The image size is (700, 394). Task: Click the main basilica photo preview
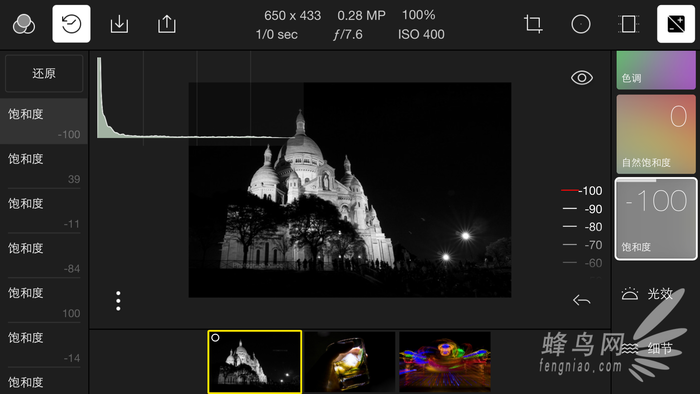(350, 190)
